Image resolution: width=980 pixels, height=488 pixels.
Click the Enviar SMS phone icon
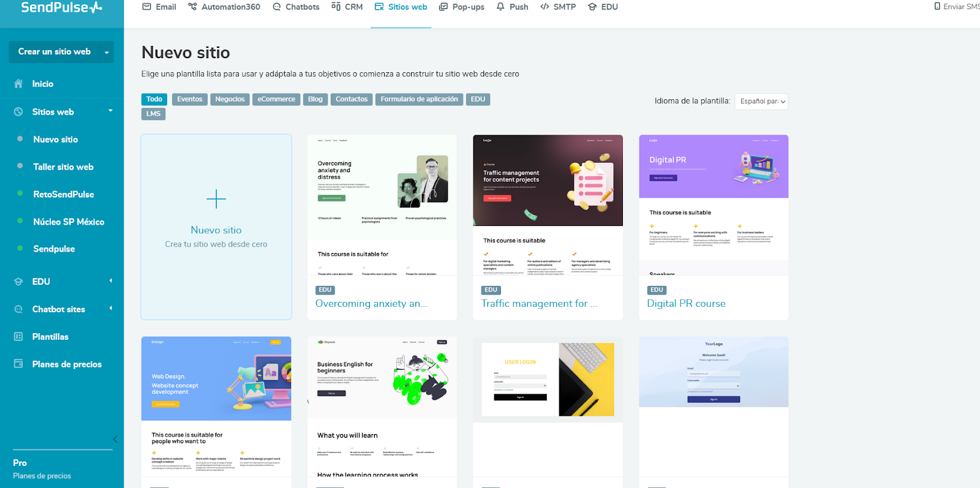click(937, 6)
